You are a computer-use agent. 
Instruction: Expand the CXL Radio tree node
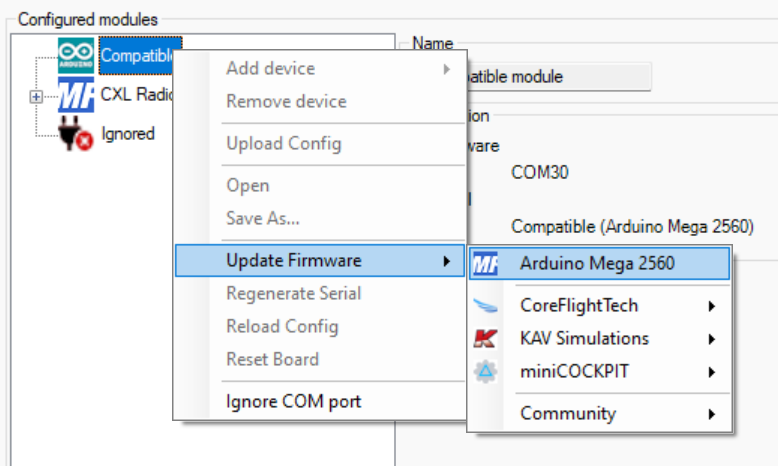[x=37, y=97]
